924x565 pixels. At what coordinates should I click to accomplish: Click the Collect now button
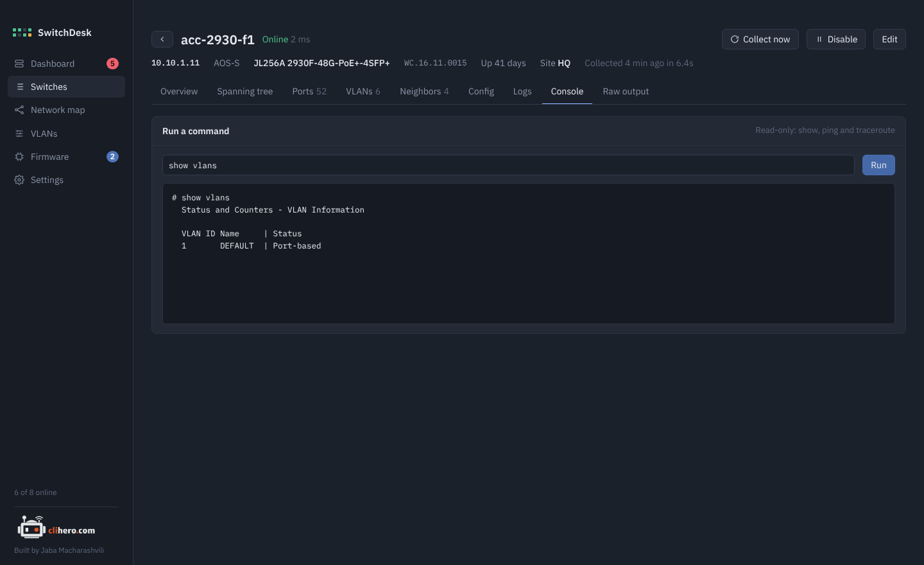click(760, 39)
